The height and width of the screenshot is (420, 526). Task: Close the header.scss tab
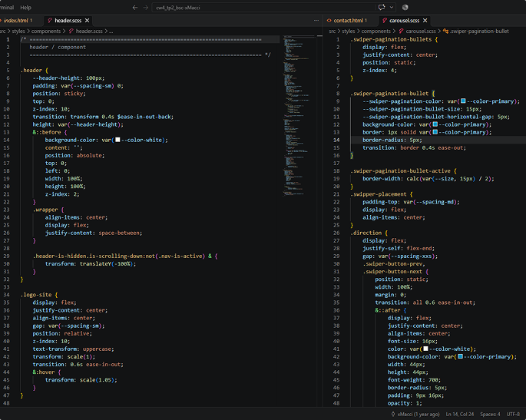coord(88,21)
